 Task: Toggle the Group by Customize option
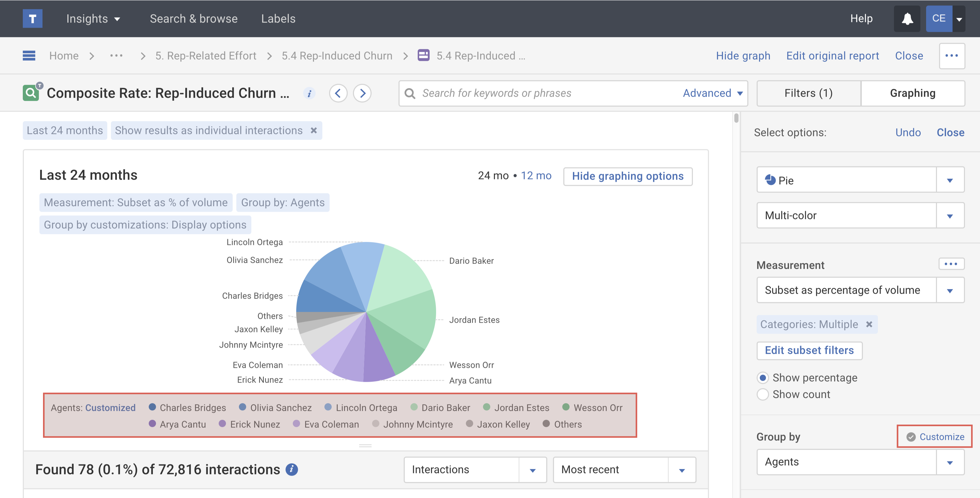(935, 437)
